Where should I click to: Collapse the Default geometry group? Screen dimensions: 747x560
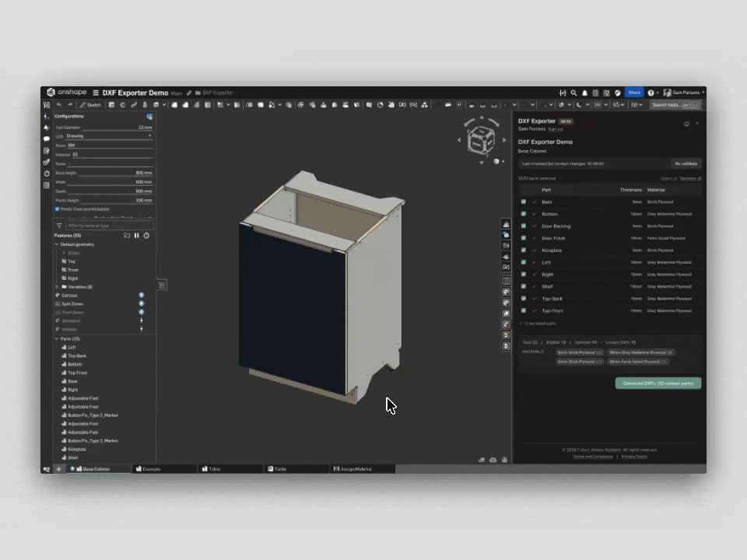[x=57, y=244]
